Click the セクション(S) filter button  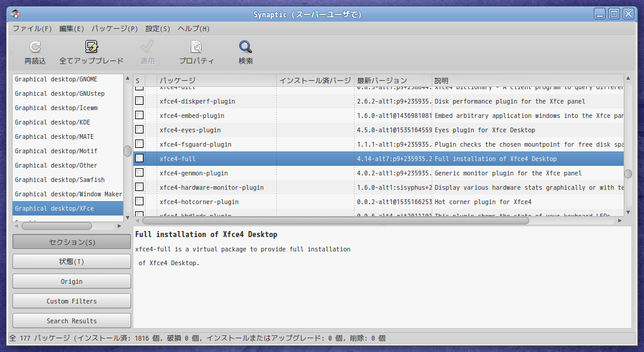pos(72,242)
